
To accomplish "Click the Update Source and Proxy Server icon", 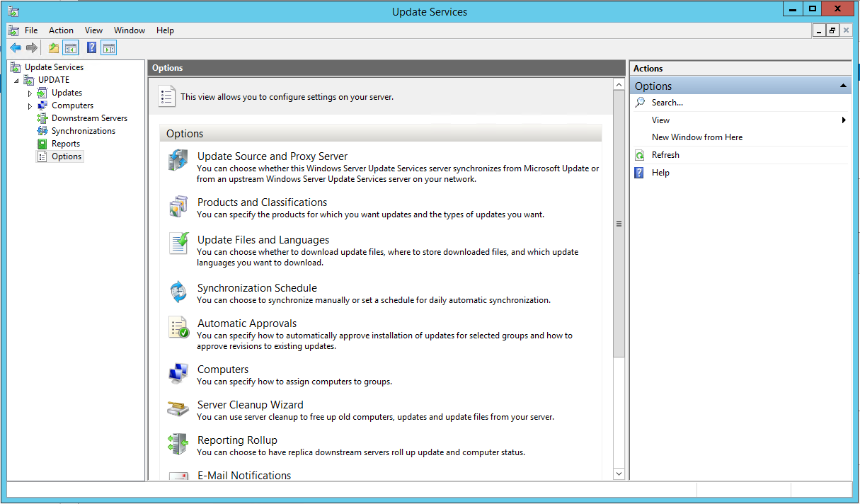I will (178, 161).
